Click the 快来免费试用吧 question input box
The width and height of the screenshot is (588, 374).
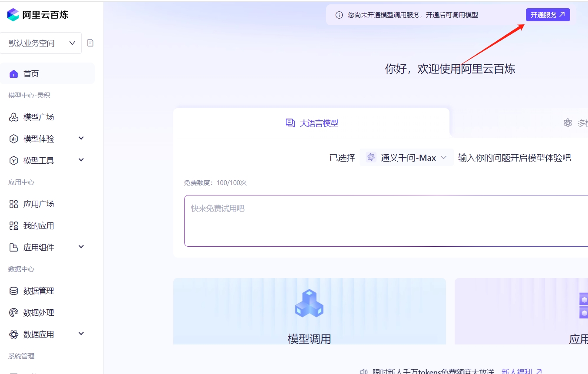point(386,221)
